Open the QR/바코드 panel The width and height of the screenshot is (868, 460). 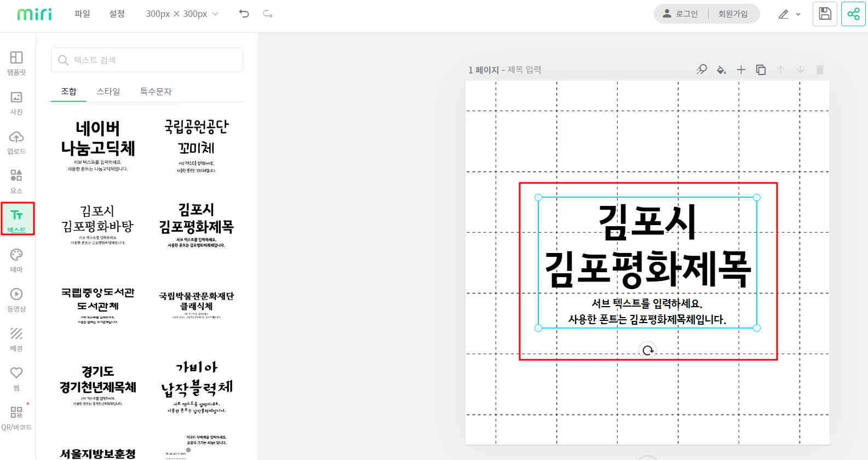(16, 418)
